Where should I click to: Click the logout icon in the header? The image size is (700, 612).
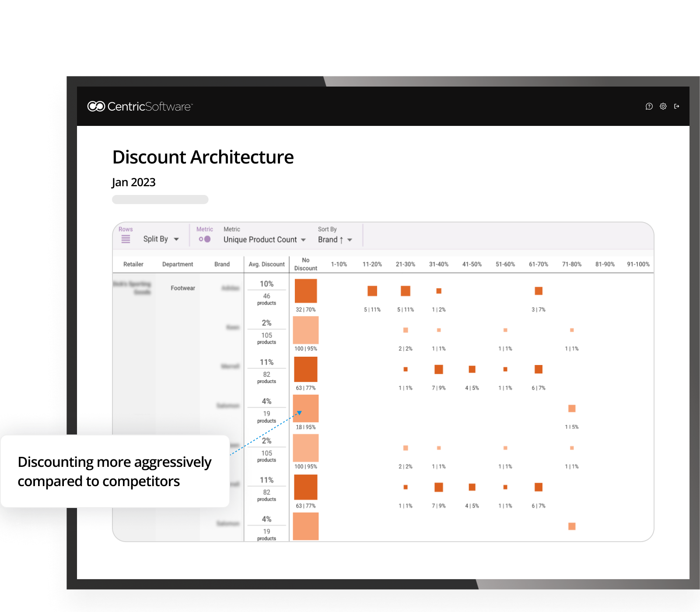click(x=676, y=106)
